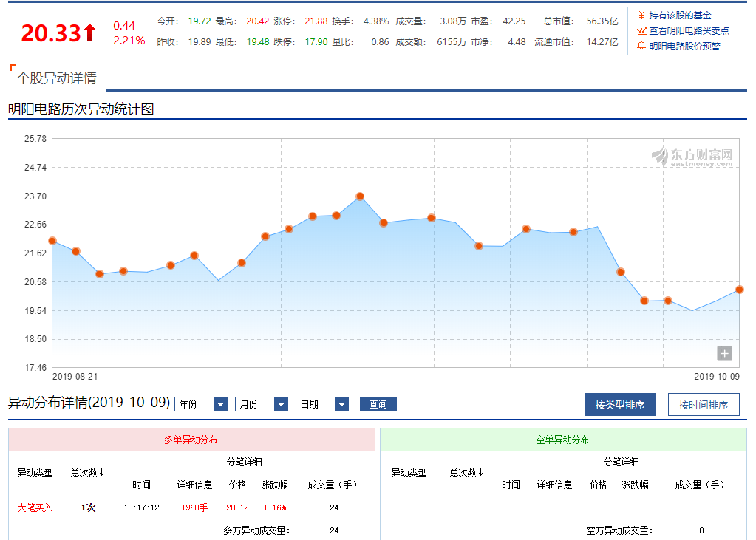
Task: Open the 年份 dropdown
Action: 201,404
